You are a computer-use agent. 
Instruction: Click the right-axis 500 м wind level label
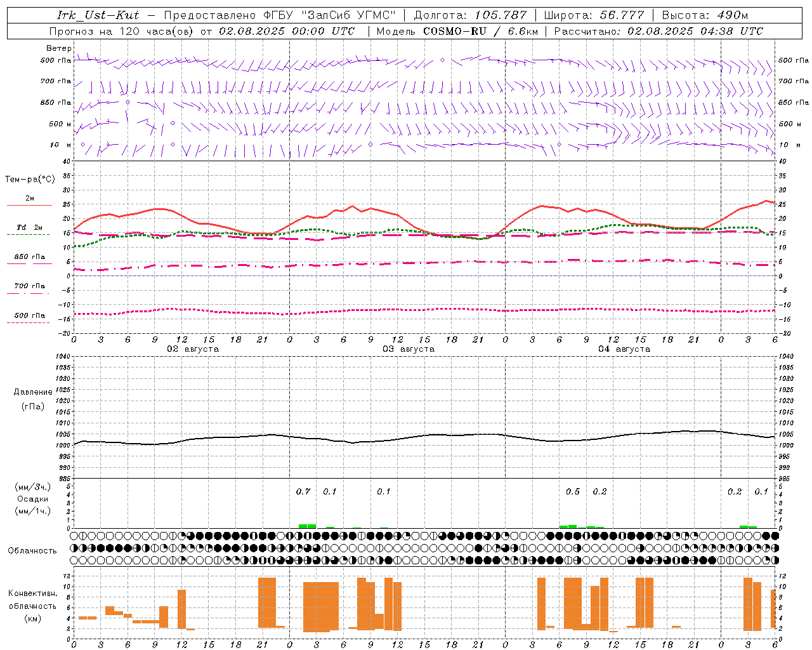[790, 124]
